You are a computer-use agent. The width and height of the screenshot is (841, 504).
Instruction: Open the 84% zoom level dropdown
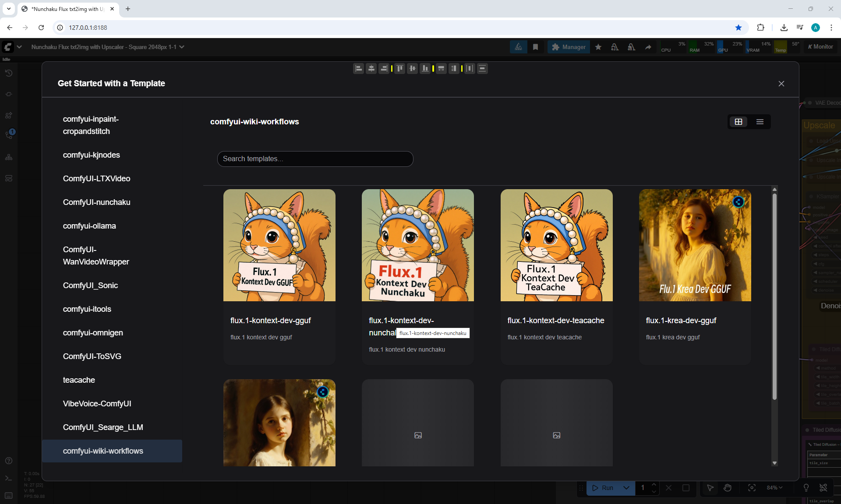click(x=774, y=488)
